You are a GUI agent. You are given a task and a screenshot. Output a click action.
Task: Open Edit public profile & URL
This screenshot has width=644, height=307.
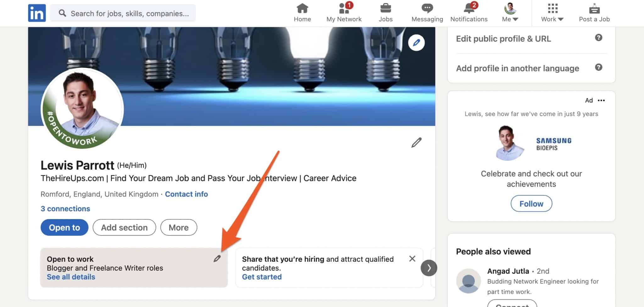pyautogui.click(x=503, y=39)
